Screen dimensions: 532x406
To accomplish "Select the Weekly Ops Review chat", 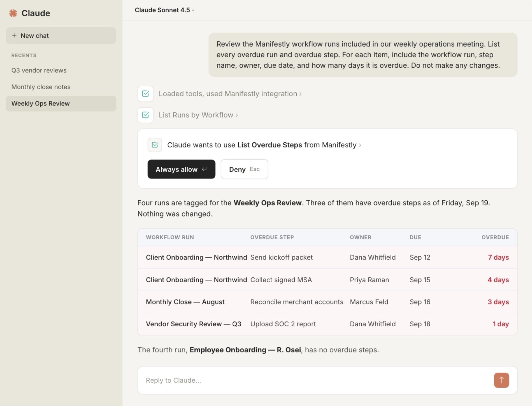I will point(61,103).
